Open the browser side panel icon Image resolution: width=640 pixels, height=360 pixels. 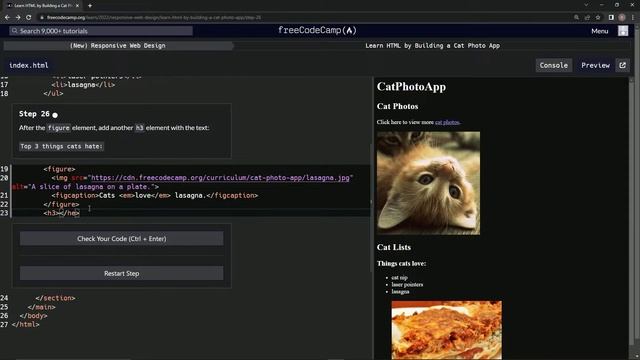(x=611, y=18)
